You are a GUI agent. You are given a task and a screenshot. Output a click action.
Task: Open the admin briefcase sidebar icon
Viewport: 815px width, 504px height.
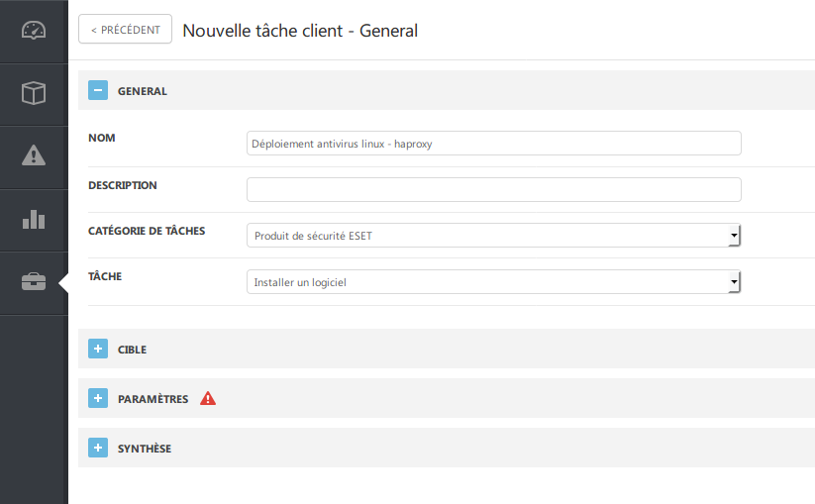click(x=34, y=282)
